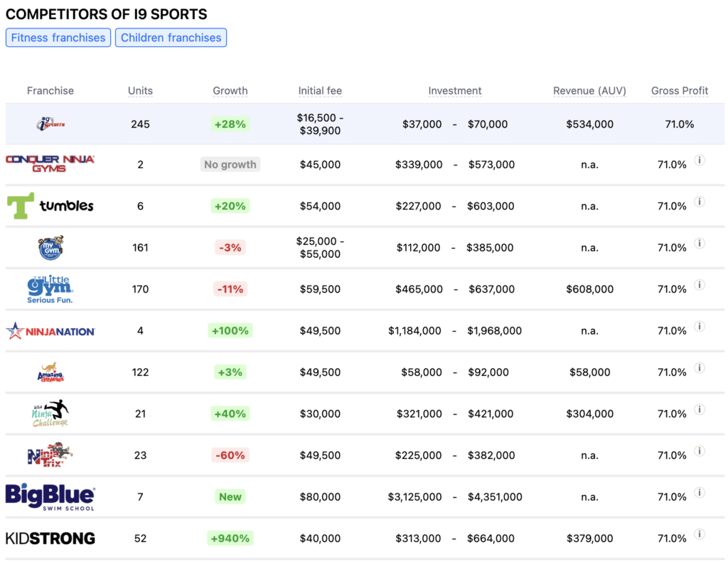The image size is (728, 564).
Task: Select the $608,000 revenue value
Action: point(589,289)
